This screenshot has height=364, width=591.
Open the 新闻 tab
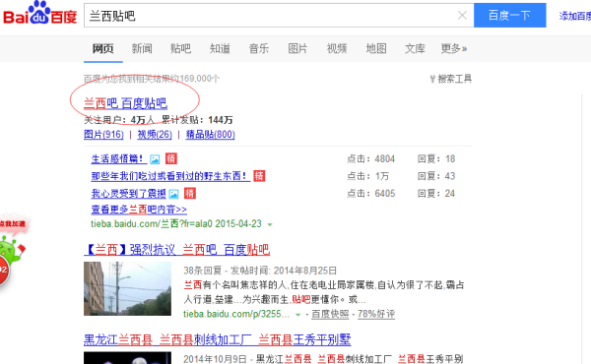[x=142, y=48]
